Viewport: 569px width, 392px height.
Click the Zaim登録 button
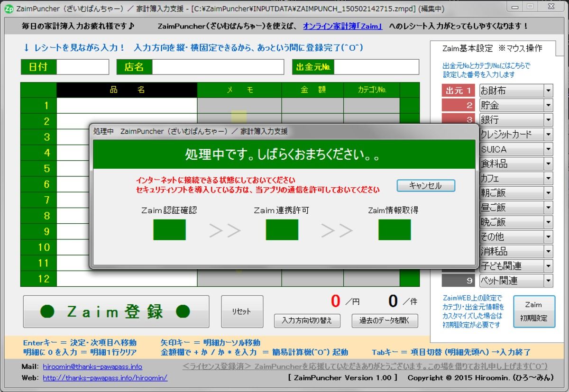pyautogui.click(x=116, y=311)
